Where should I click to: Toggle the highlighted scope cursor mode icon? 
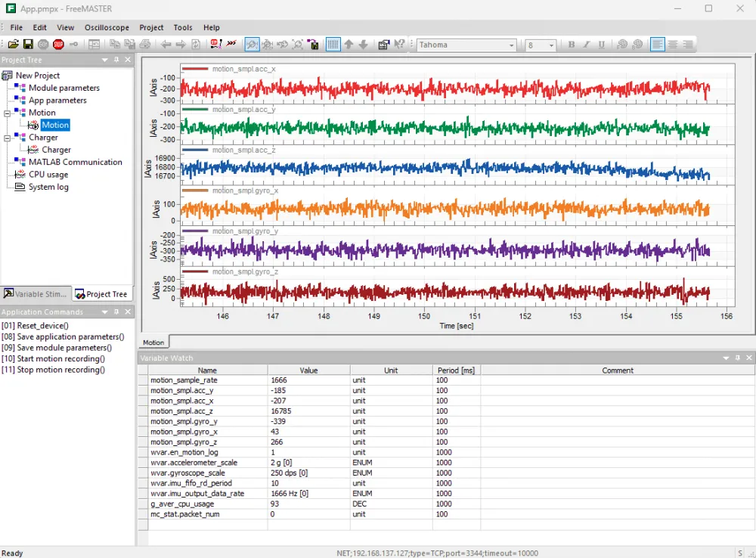tap(252, 45)
